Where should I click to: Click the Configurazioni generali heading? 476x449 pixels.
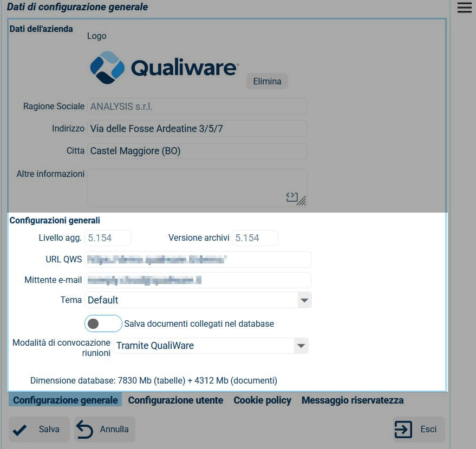pyautogui.click(x=55, y=220)
